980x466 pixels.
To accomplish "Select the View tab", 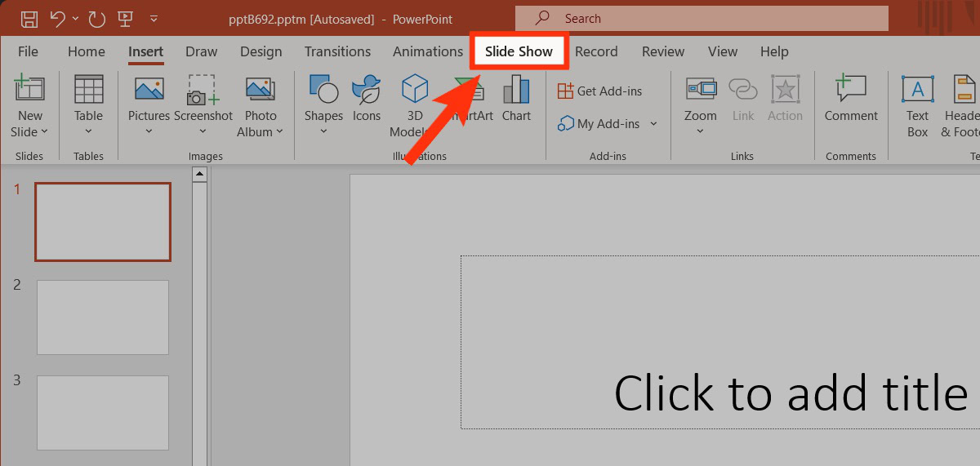I will (723, 51).
